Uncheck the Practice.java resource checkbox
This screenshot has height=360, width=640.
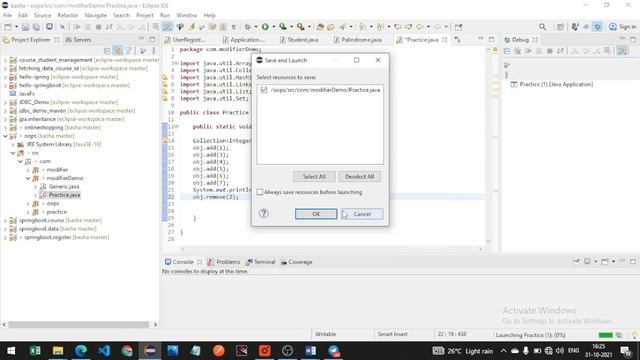click(x=264, y=89)
